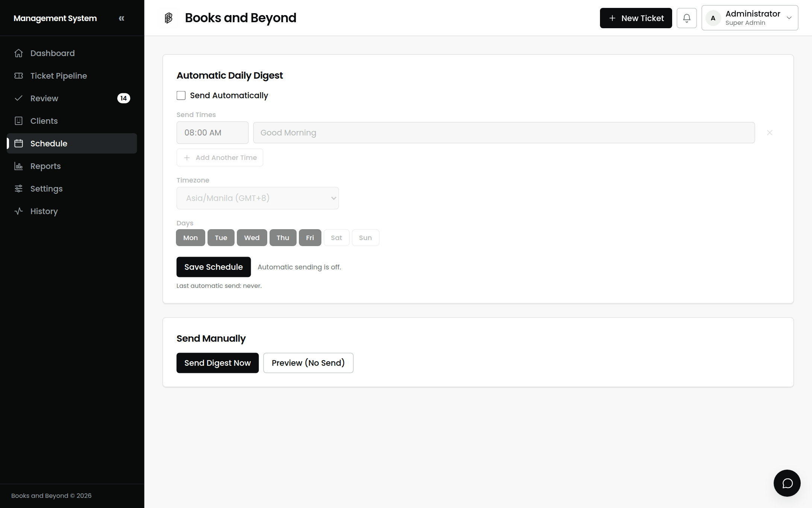Open notifications bell icon
Screen dimensions: 812x508
(x=687, y=18)
